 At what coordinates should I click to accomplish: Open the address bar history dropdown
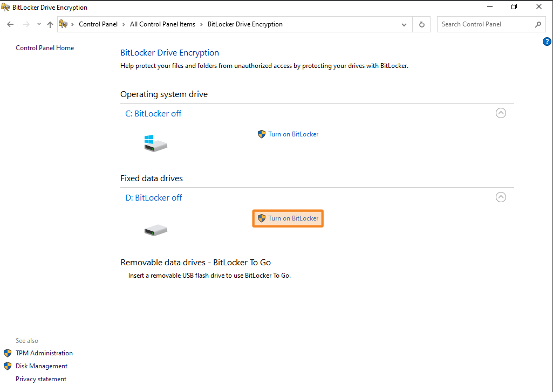point(404,24)
